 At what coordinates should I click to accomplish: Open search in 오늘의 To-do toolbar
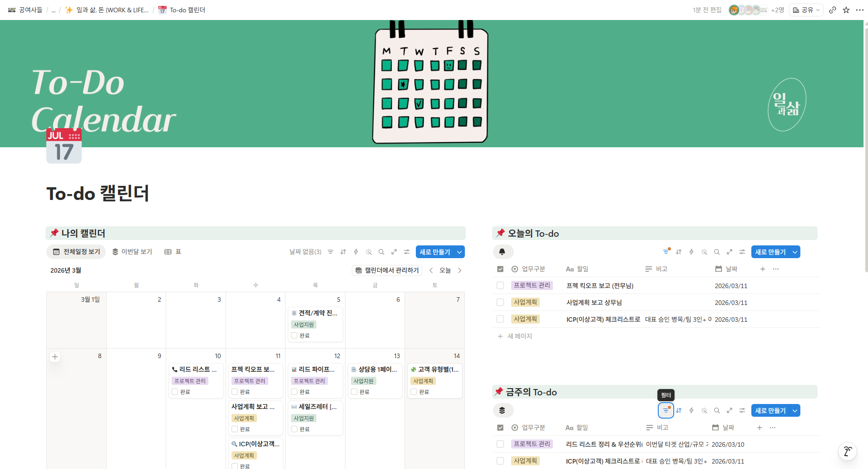tap(717, 252)
